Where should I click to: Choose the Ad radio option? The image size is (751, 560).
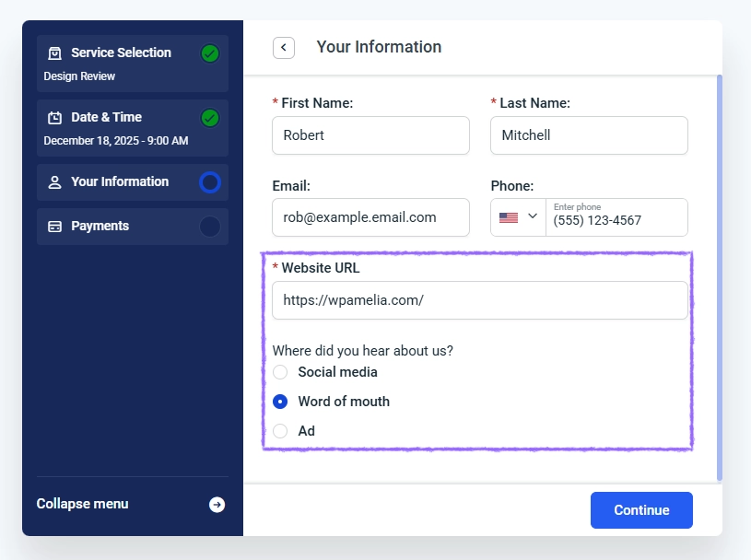pyautogui.click(x=280, y=431)
